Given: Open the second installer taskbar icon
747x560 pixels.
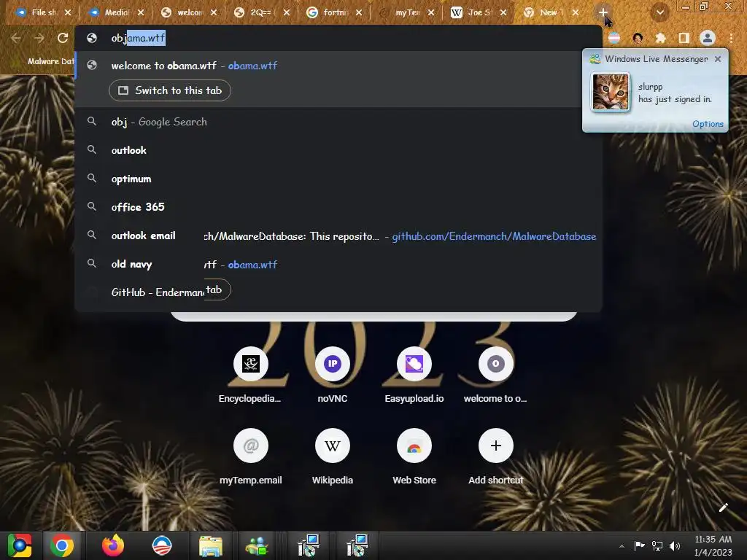Looking at the screenshot, I should (357, 545).
